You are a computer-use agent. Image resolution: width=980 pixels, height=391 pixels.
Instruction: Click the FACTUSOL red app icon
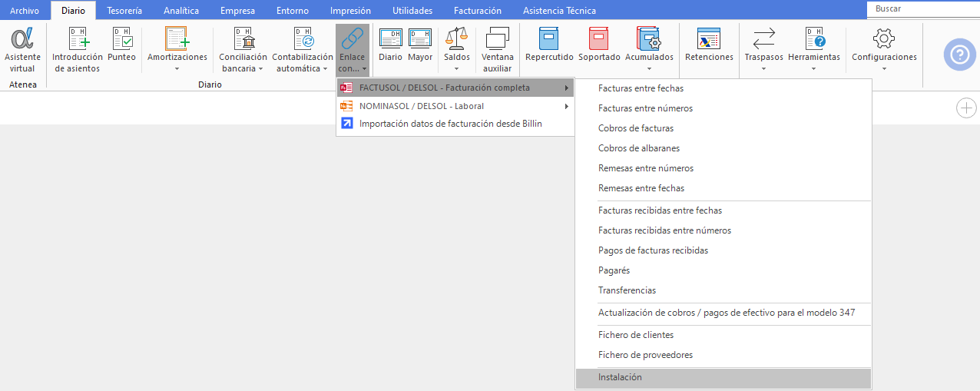[346, 88]
